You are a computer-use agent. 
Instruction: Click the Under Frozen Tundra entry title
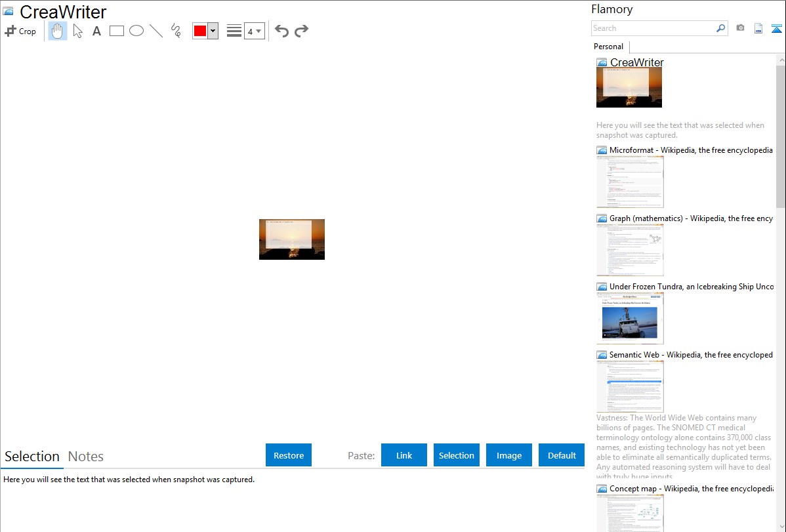click(692, 286)
